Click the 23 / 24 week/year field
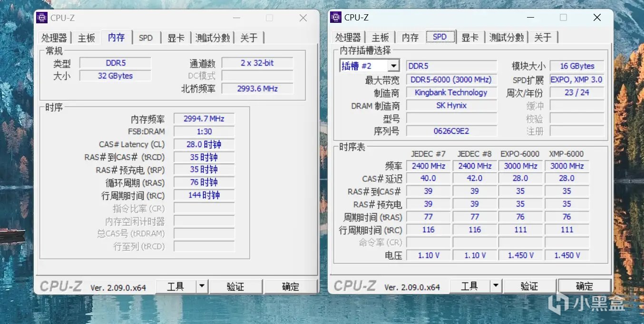 [577, 92]
